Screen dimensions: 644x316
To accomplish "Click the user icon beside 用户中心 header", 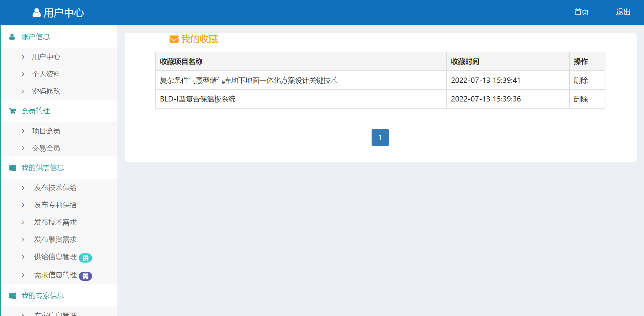I will [37, 13].
